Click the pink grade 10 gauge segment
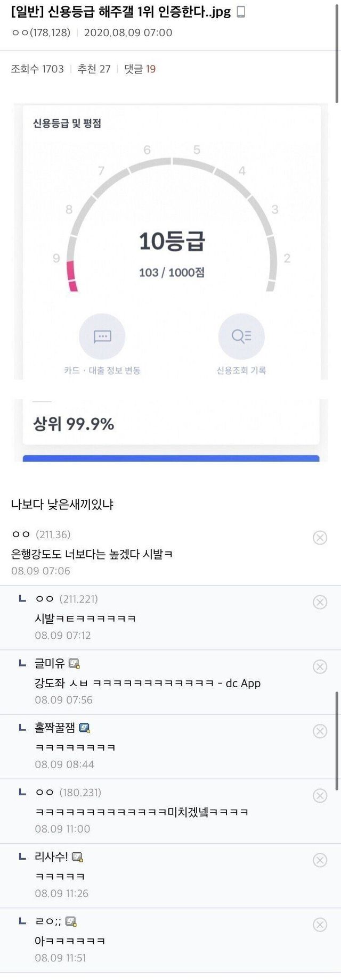Viewport: 341px width, 980px height. tap(71, 276)
